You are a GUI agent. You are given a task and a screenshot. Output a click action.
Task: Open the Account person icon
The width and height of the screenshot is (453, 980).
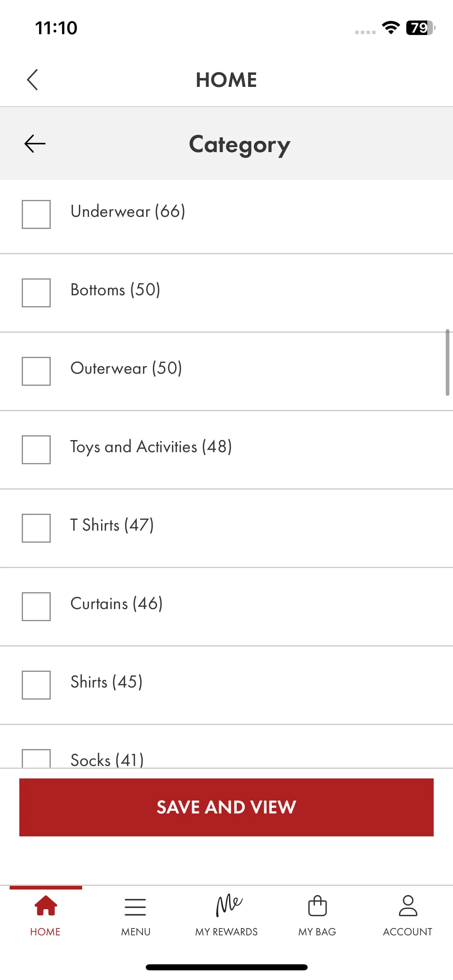(x=408, y=906)
